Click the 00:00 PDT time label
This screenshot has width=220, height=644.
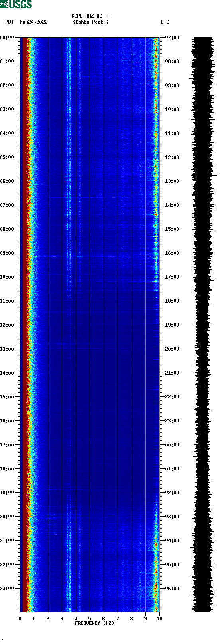7,38
